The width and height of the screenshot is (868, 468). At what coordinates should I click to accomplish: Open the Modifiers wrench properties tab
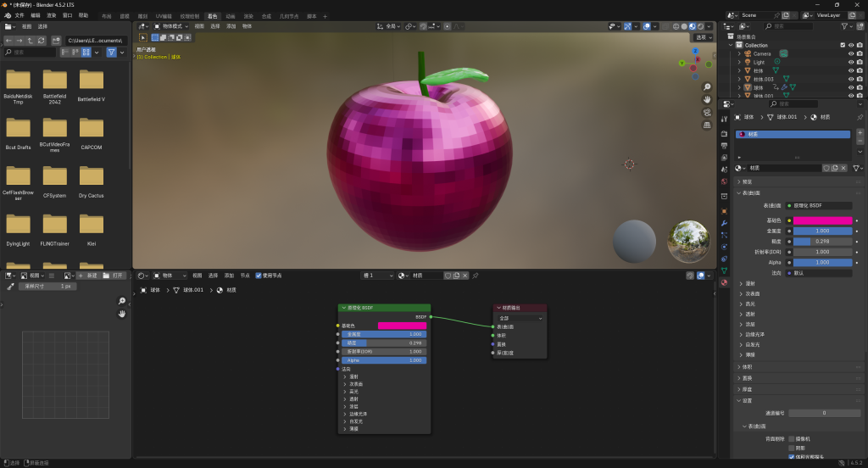point(724,222)
